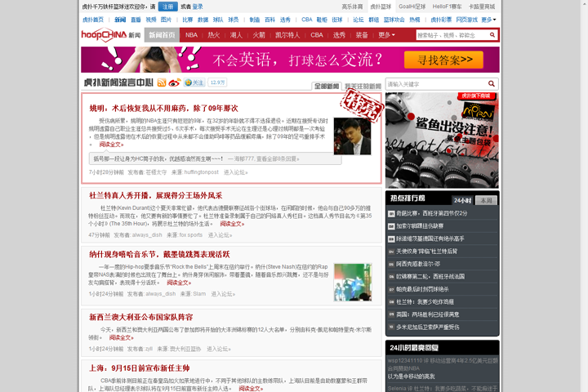Expand 更多 dropdown in red navigation bar

coord(387,35)
